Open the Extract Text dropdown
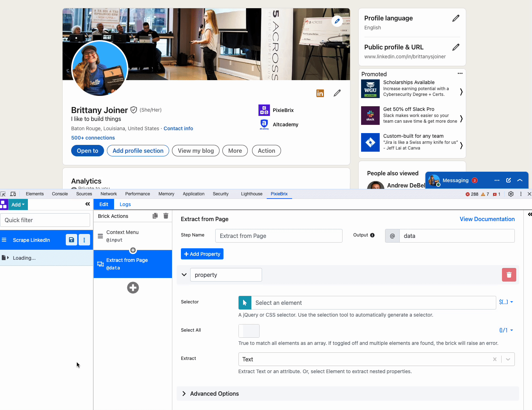This screenshot has height=410, width=532. 508,359
